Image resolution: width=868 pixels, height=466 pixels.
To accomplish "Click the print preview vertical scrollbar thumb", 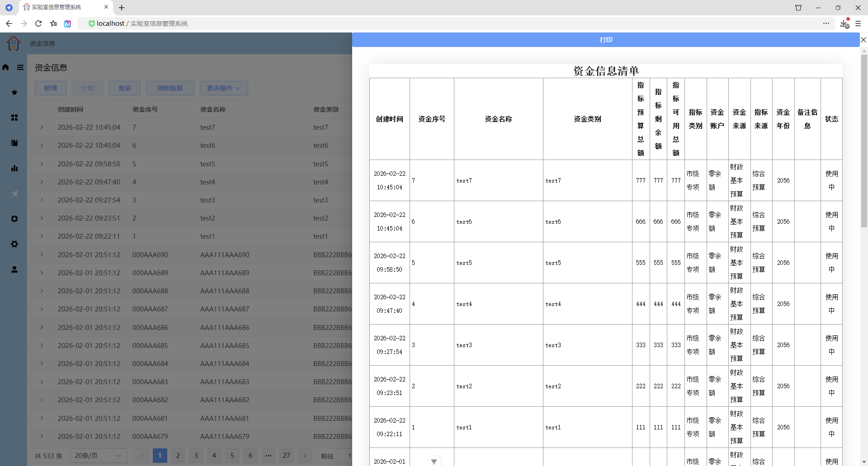I will point(864,140).
